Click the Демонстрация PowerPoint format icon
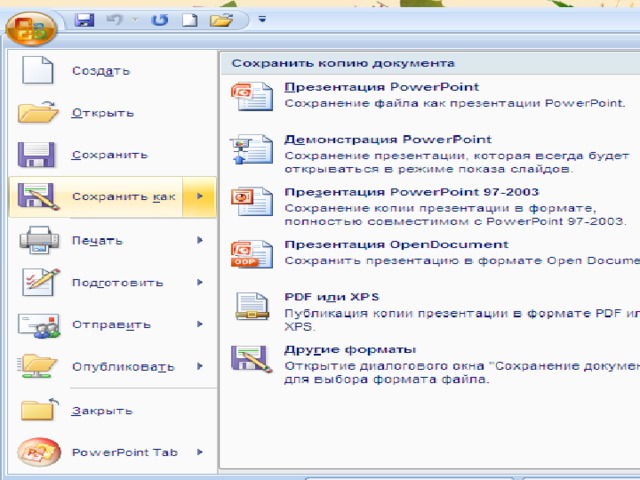Image resolution: width=640 pixels, height=480 pixels. (251, 149)
